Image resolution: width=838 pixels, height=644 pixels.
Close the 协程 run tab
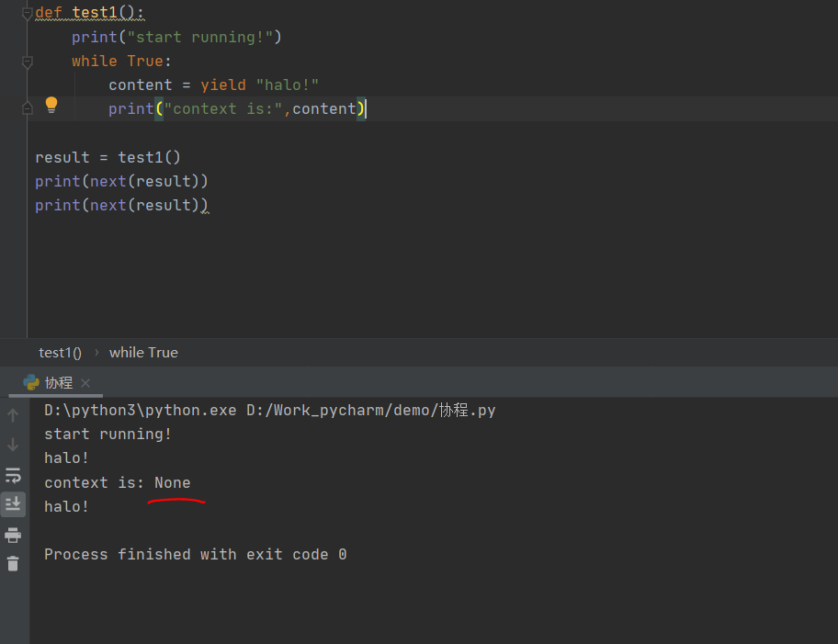(85, 383)
